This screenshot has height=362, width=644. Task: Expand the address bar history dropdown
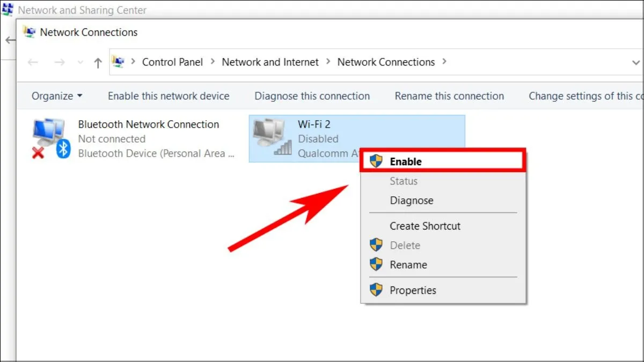coord(635,63)
